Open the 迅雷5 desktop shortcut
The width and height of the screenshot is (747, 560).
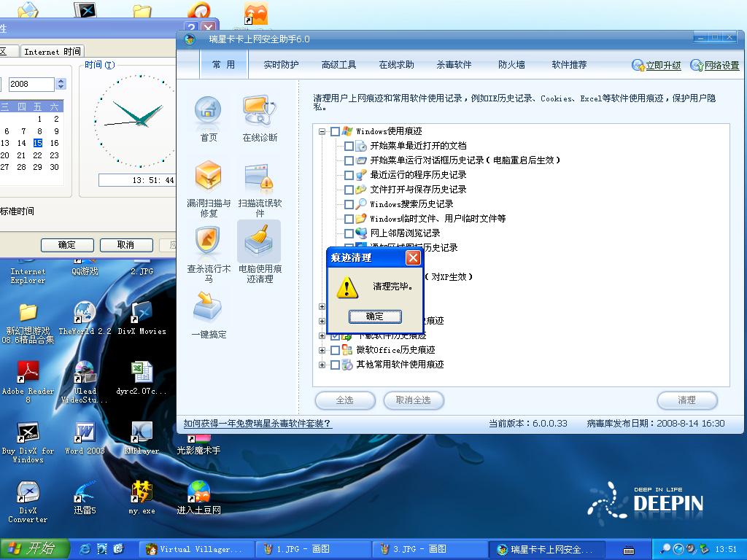coord(85,498)
